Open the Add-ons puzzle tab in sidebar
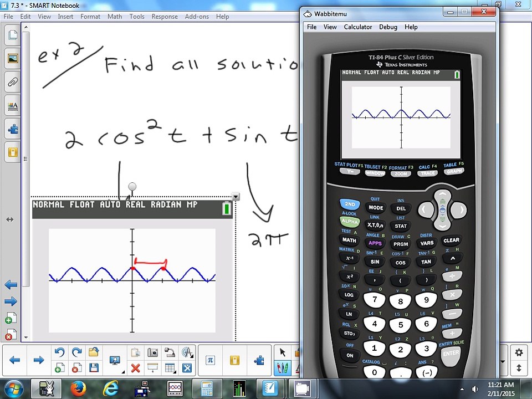The image size is (532, 399). click(x=13, y=129)
